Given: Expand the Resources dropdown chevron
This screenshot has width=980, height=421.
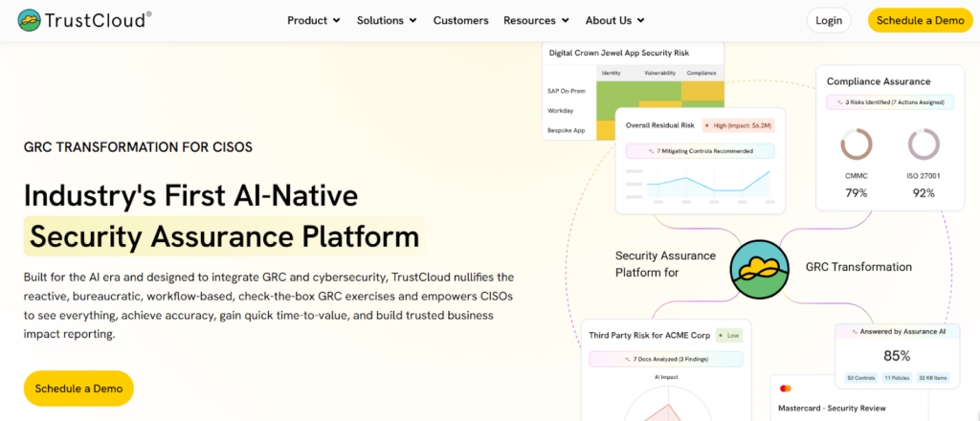Looking at the screenshot, I should 566,21.
